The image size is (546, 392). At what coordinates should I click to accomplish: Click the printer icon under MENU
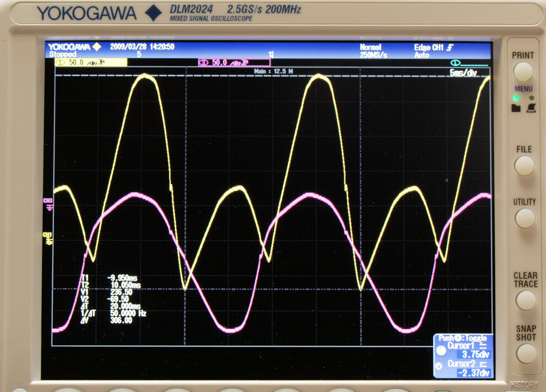coord(531,108)
